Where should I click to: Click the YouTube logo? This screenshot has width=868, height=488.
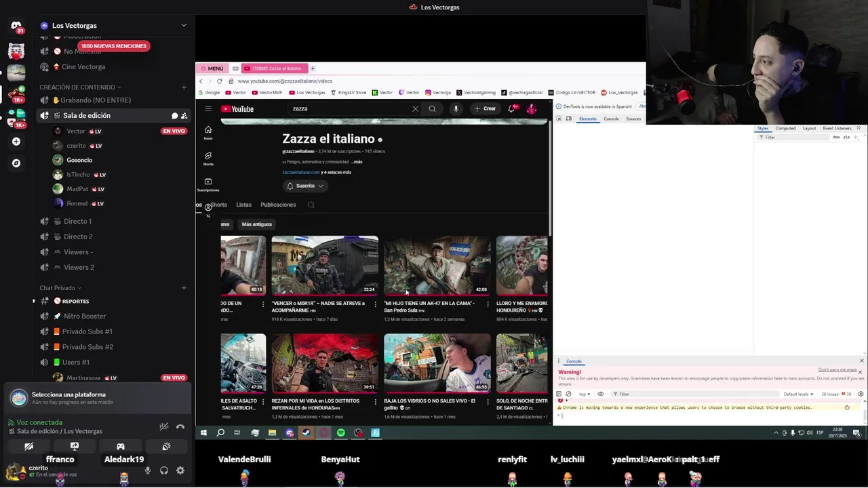pyautogui.click(x=237, y=108)
